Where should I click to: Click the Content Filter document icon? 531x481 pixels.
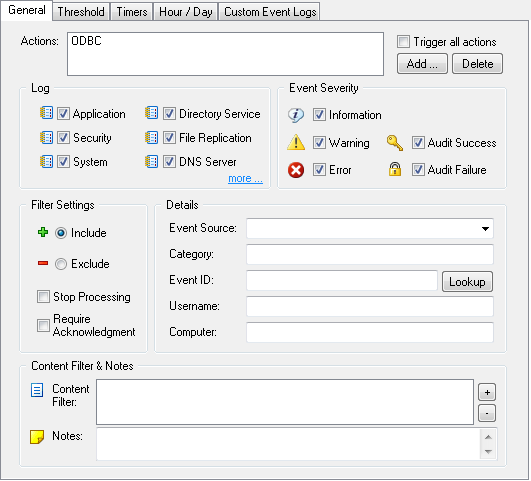pos(37,390)
